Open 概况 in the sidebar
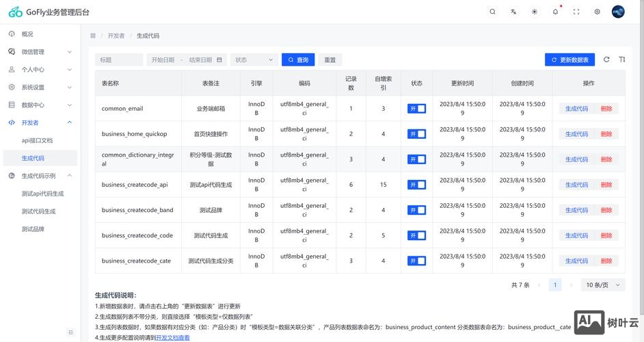 click(x=27, y=34)
